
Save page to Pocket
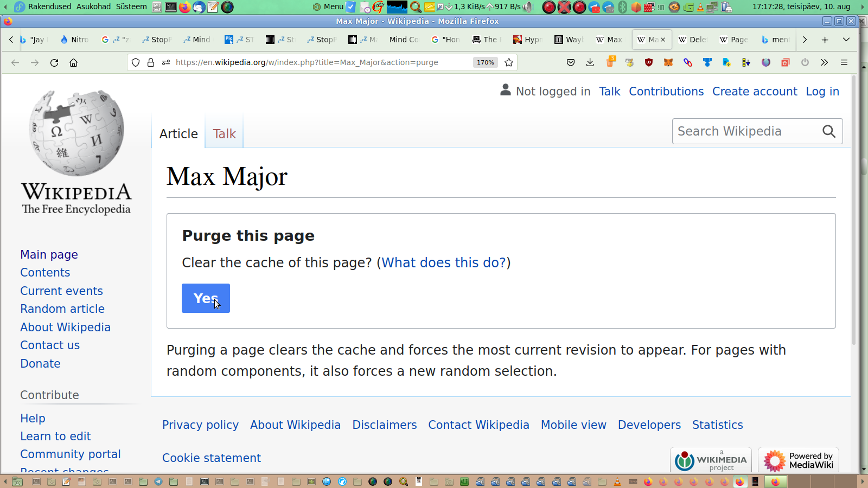click(x=571, y=62)
